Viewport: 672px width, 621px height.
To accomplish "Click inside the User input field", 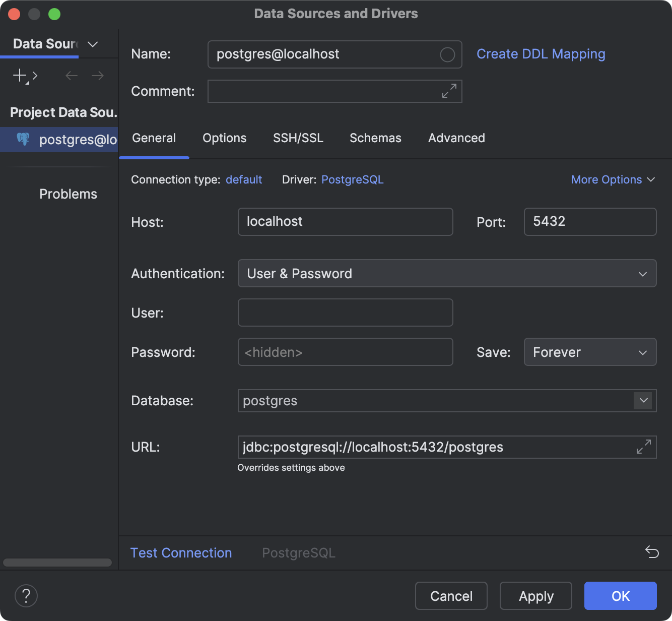I will (345, 313).
